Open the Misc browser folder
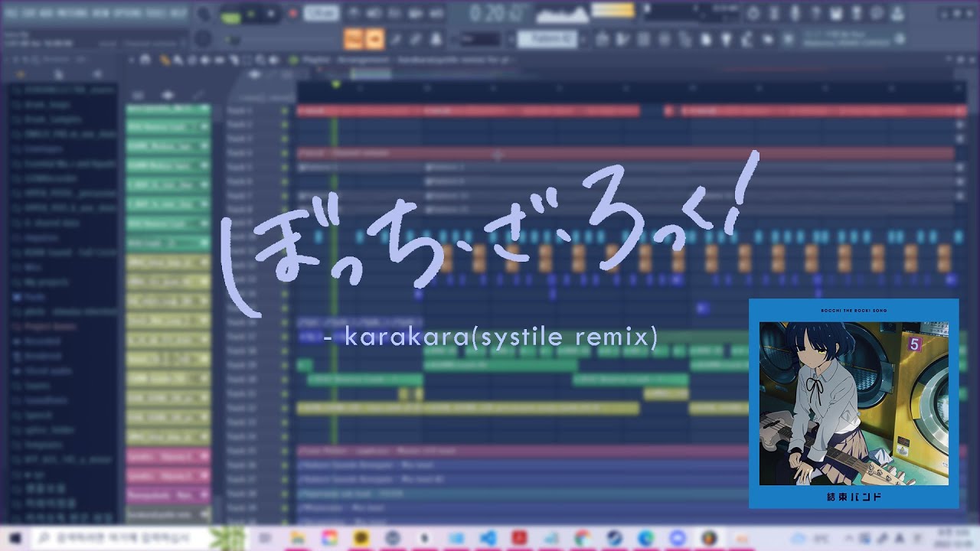Screen dimensions: 980x551 click(x=25, y=267)
